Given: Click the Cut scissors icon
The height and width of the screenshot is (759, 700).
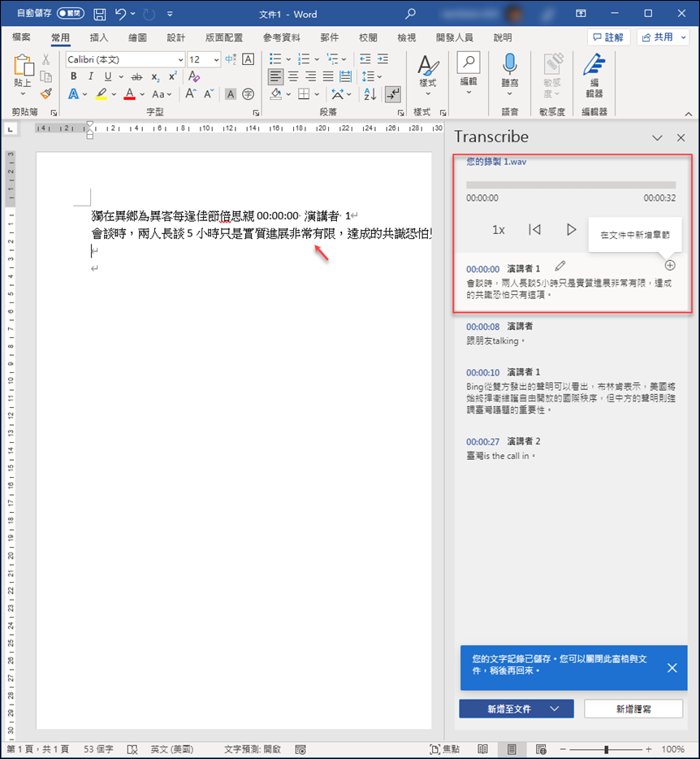Looking at the screenshot, I should click(46, 59).
